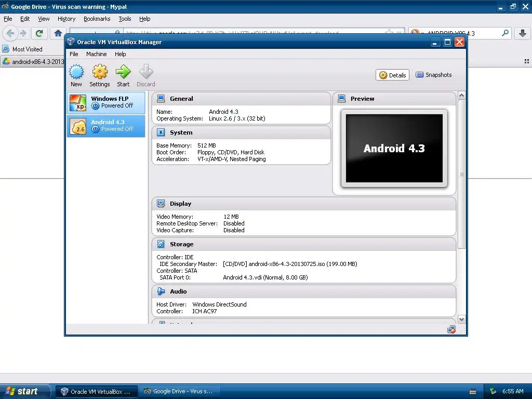Open Mypal browser Bookmarks menu
Screen dimensions: 532x399
[x=97, y=19]
